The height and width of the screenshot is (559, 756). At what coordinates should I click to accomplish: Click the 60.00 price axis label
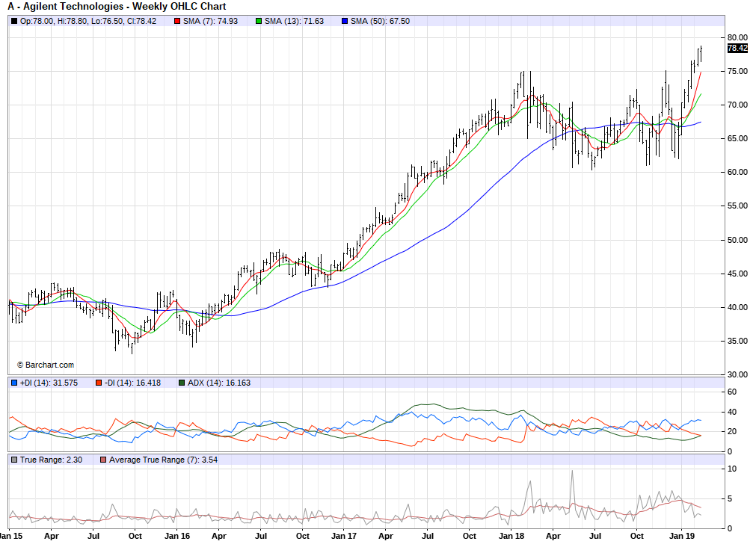pos(737,172)
